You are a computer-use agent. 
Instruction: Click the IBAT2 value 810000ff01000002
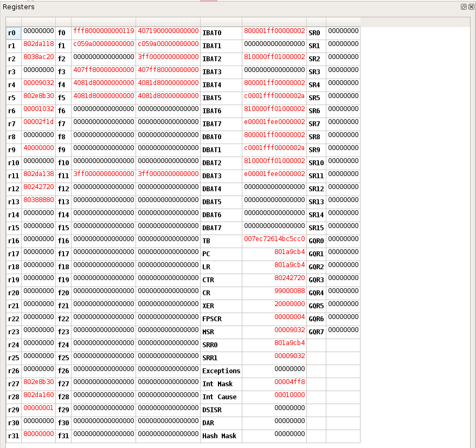point(274,57)
